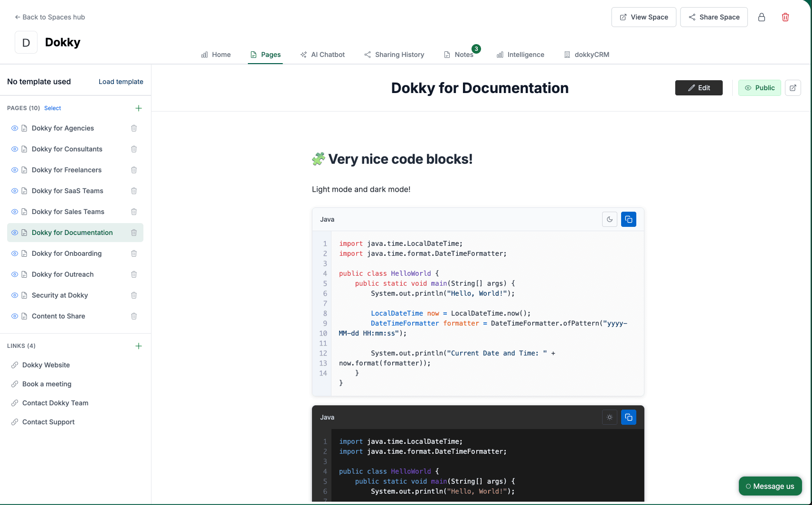The height and width of the screenshot is (505, 812).
Task: Open the Book a meeting link
Action: pyautogui.click(x=47, y=384)
